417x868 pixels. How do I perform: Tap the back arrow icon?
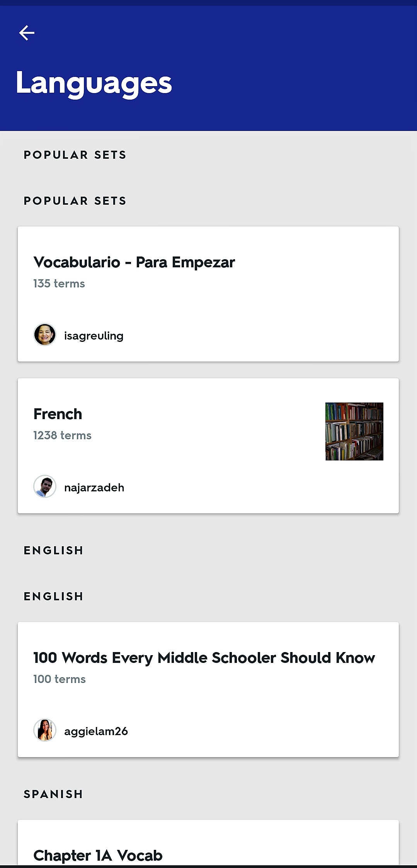tap(26, 33)
